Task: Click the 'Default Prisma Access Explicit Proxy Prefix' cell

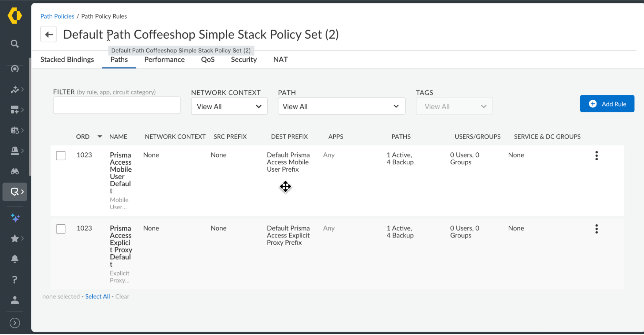Action: point(288,235)
